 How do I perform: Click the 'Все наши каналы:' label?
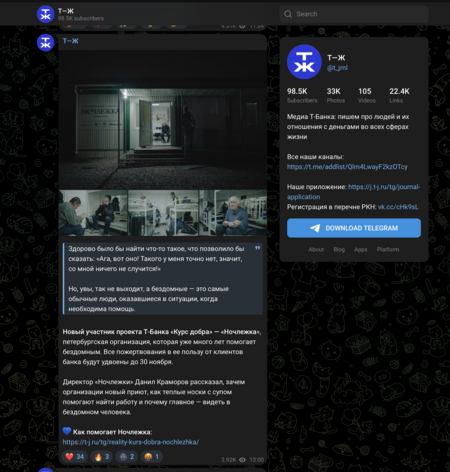coord(315,157)
